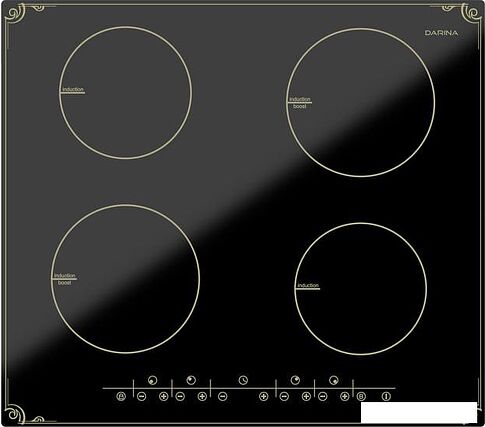The image size is (485, 427).
Task: Lower heat for the bottom-right burner
Action: click(323, 396)
